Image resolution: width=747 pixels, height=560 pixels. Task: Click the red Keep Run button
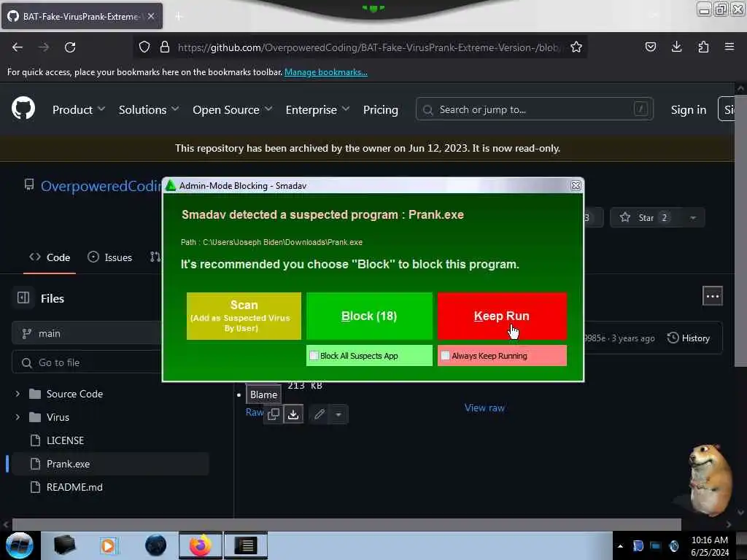coord(502,316)
